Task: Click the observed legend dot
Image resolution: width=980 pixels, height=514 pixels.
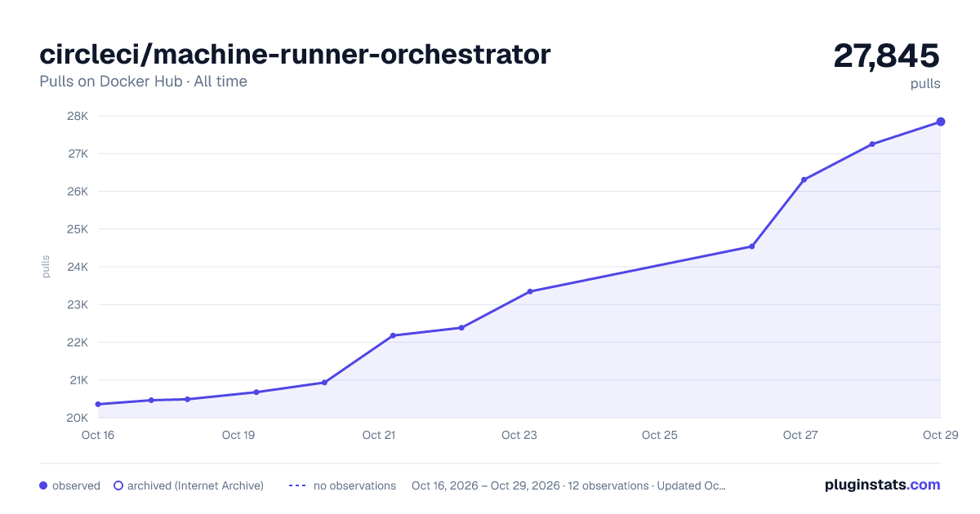Action: [43, 485]
